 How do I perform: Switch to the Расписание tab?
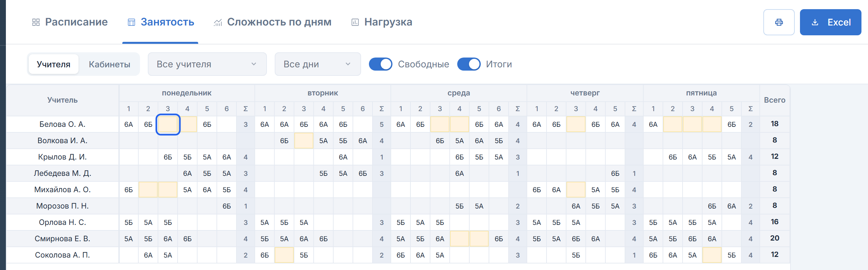pos(70,22)
